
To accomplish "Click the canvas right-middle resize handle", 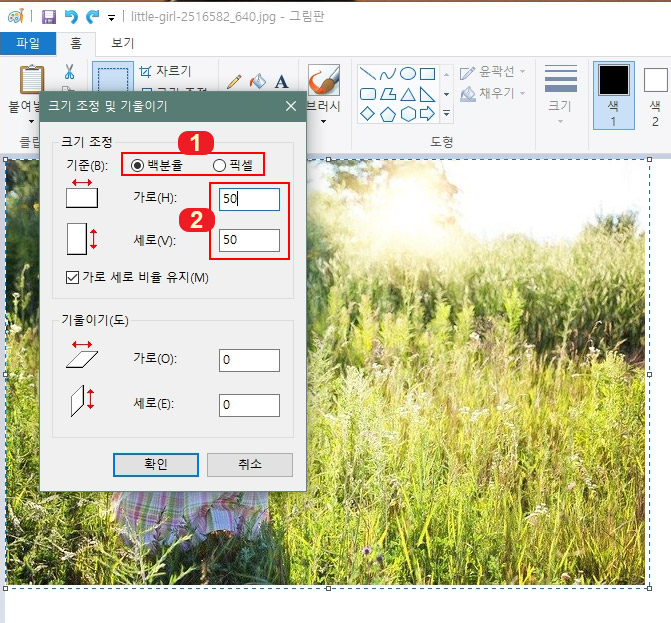I will click(x=649, y=374).
